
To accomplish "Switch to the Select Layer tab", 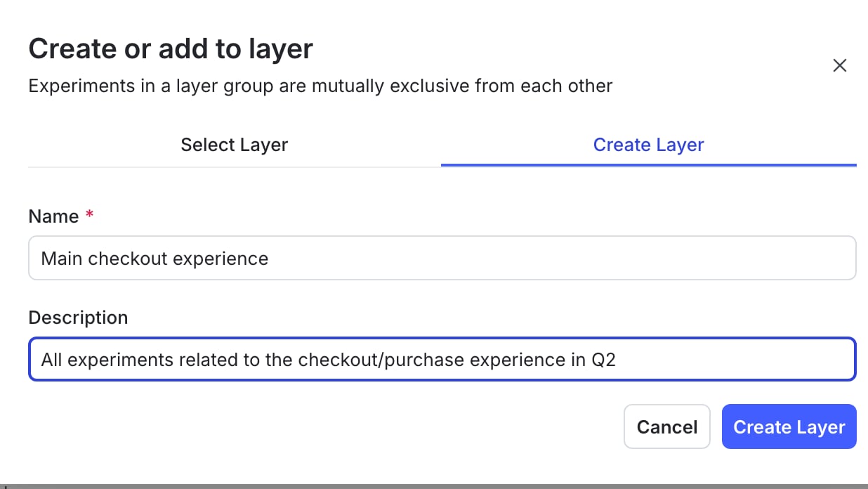I will pyautogui.click(x=235, y=145).
